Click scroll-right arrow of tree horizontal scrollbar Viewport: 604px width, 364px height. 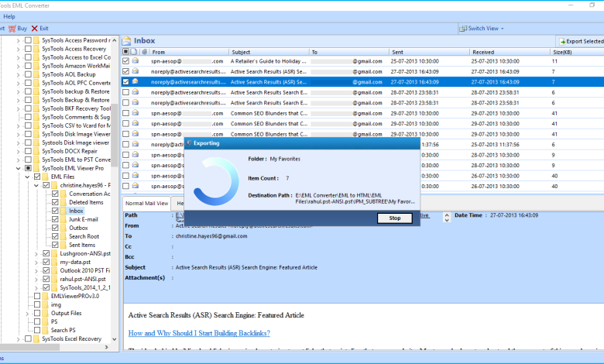(x=107, y=347)
